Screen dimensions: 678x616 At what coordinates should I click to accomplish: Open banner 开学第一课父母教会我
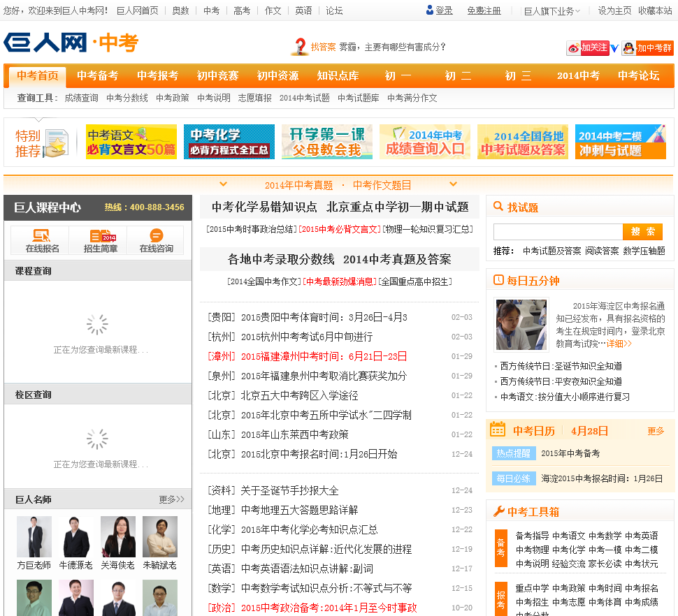tap(327, 142)
